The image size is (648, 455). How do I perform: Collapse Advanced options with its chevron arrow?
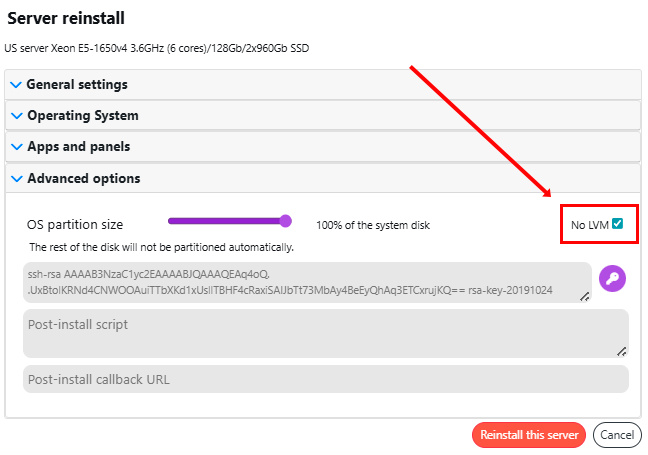tap(16, 179)
